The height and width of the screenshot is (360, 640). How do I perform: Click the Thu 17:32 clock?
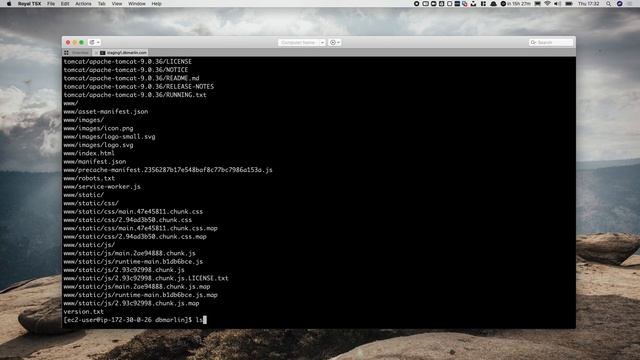(x=589, y=4)
